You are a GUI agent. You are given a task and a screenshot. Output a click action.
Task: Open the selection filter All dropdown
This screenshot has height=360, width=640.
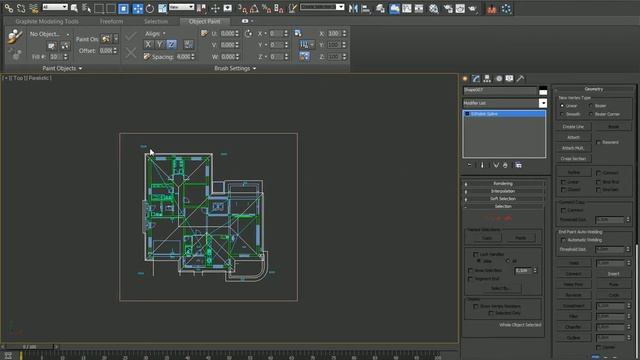[x=55, y=7]
